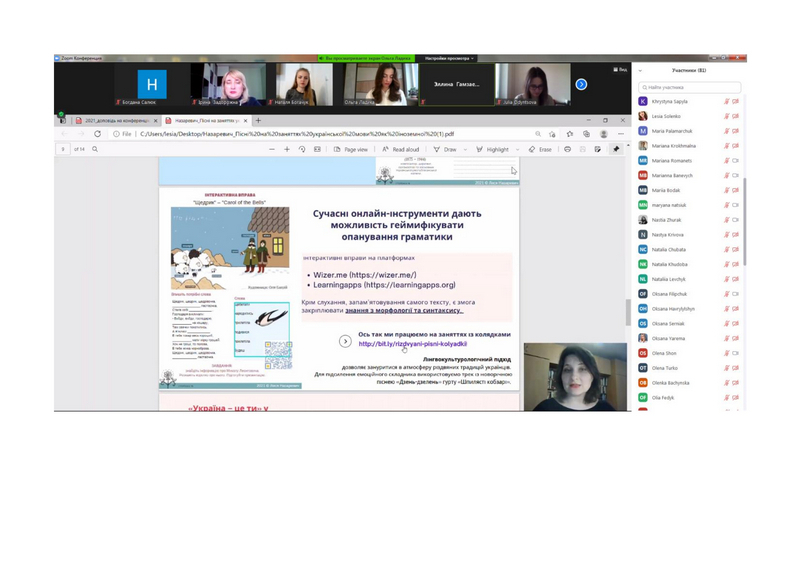Open the bit.ly rizdvyani-pisni-kolyadkii link
The height and width of the screenshot is (566, 800).
pyautogui.click(x=412, y=344)
